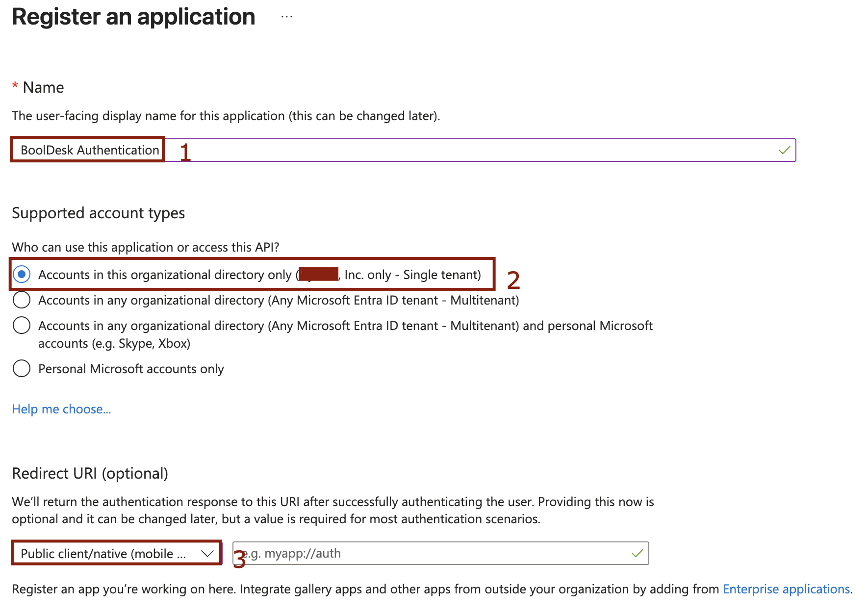Click the user-facing display name description text
Screen dimensions: 868x614
pyautogui.click(x=226, y=116)
